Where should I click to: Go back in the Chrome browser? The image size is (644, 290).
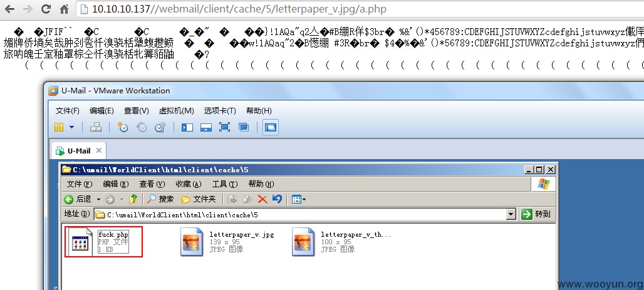(x=9, y=9)
